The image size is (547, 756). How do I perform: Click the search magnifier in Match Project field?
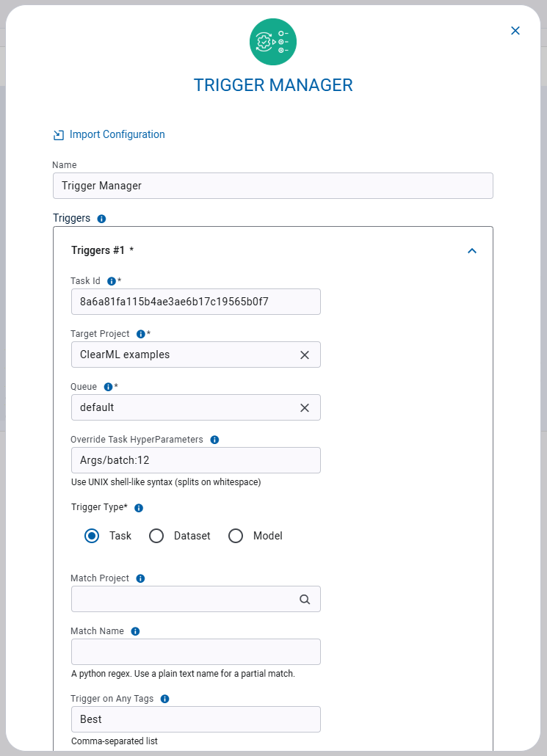point(305,599)
